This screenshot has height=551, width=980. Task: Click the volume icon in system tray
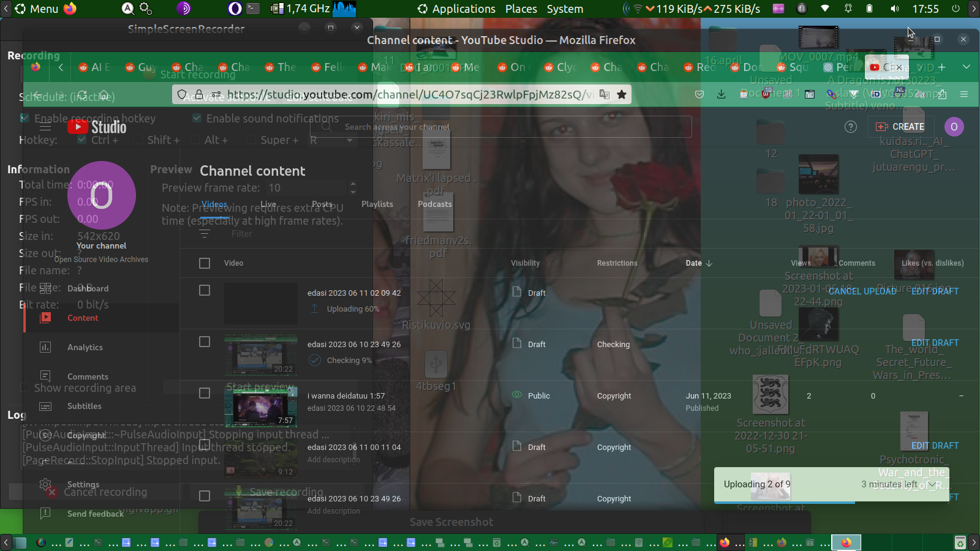[895, 9]
